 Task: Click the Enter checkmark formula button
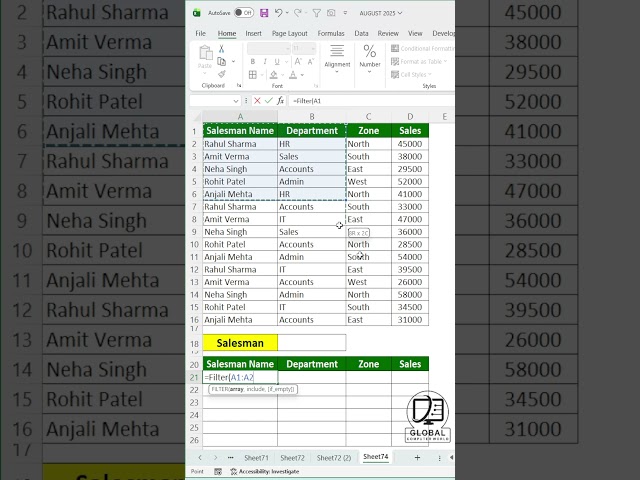click(x=269, y=100)
